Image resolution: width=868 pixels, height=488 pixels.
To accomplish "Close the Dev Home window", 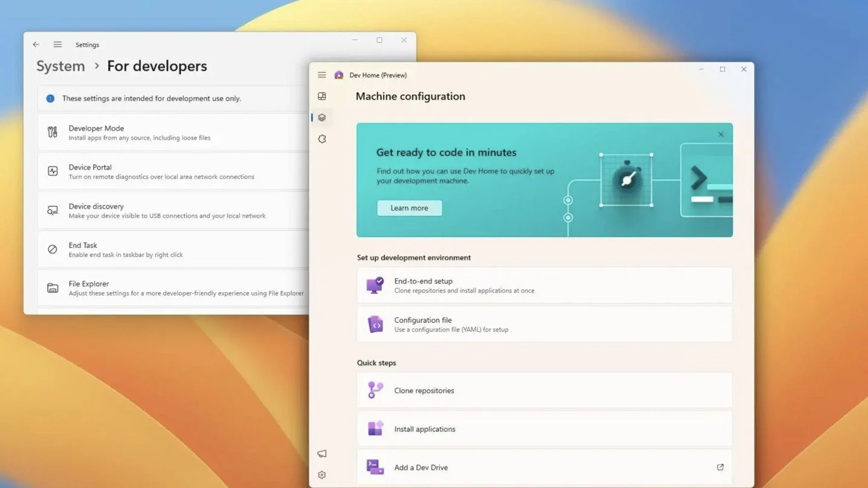I will pos(744,69).
